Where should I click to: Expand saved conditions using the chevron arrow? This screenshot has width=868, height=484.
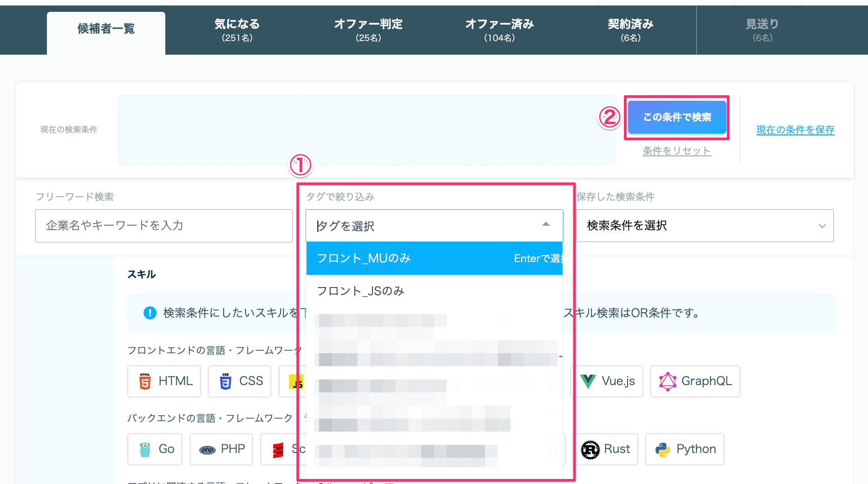pyautogui.click(x=822, y=226)
